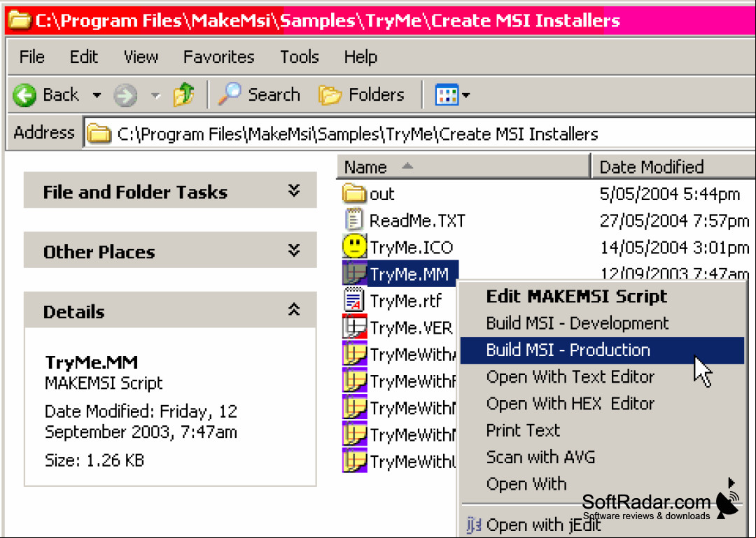Click the greyed Forward arrow icon
756x538 pixels.
[125, 95]
